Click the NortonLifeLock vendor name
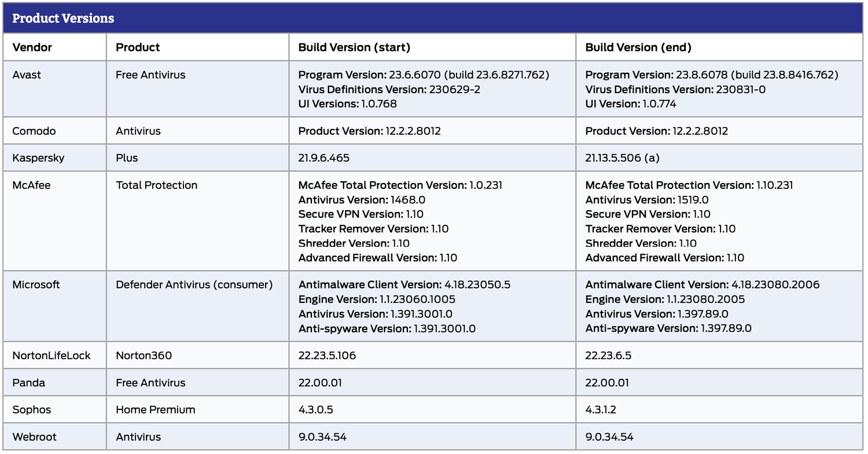This screenshot has height=454, width=868. tap(52, 356)
